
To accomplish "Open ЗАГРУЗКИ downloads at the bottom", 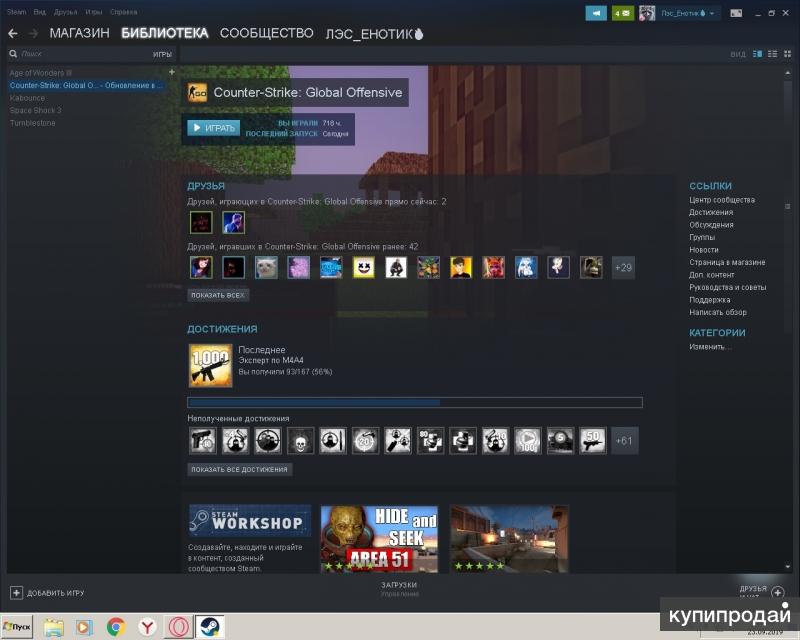I will [x=399, y=585].
